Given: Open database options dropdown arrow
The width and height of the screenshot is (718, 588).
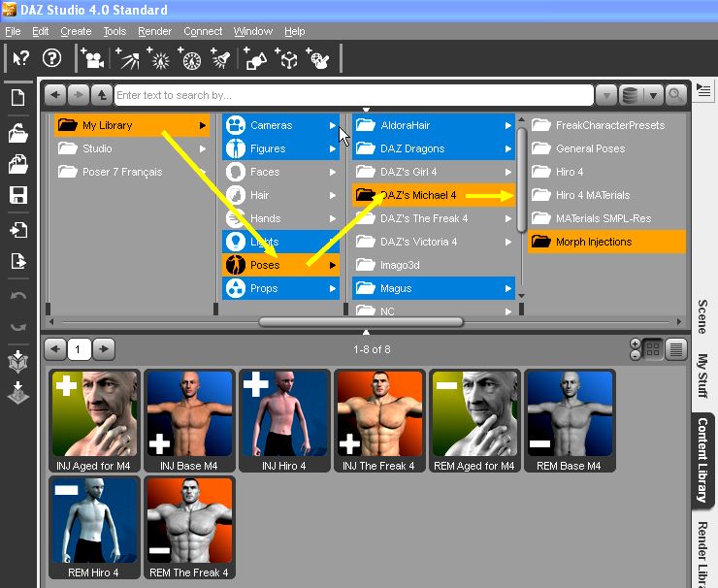Looking at the screenshot, I should (x=653, y=95).
